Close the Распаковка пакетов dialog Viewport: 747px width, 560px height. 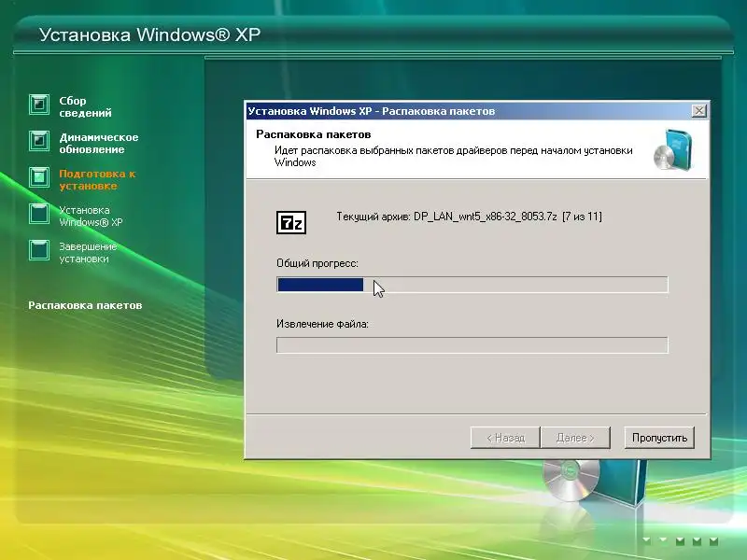[698, 111]
